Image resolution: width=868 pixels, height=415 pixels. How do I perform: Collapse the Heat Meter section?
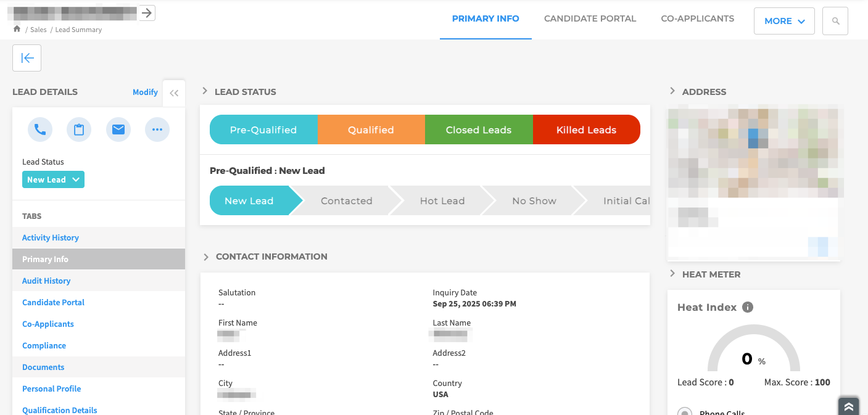[x=672, y=274]
